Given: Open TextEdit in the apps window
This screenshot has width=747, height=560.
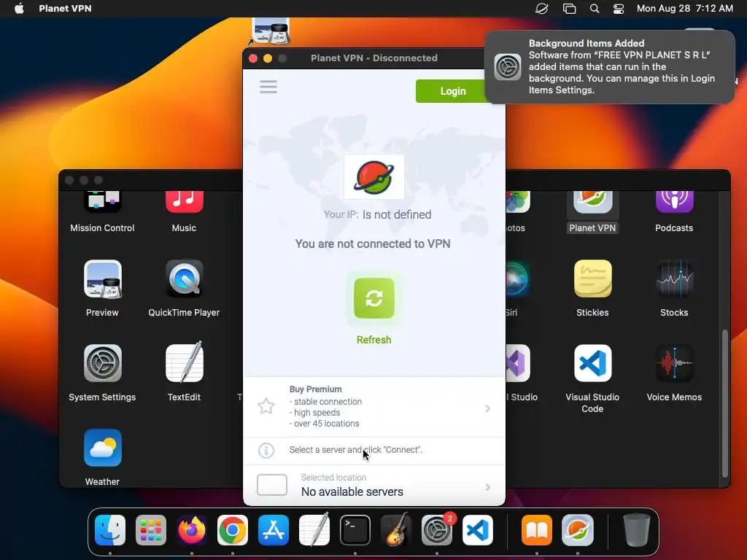Looking at the screenshot, I should 184,373.
